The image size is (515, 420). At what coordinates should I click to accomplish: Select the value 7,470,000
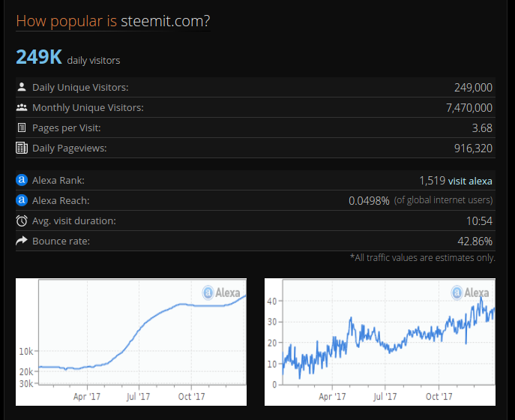tap(469, 108)
